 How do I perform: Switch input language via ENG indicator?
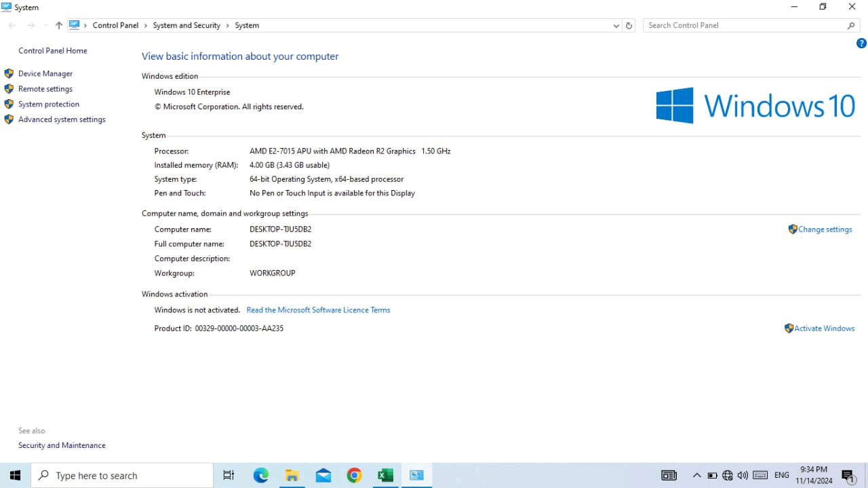pyautogui.click(x=781, y=475)
